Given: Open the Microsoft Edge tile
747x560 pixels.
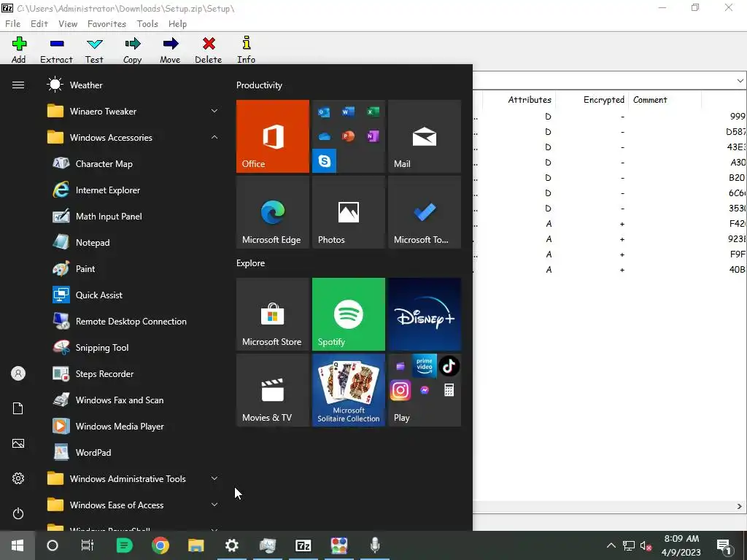Looking at the screenshot, I should pos(273,212).
